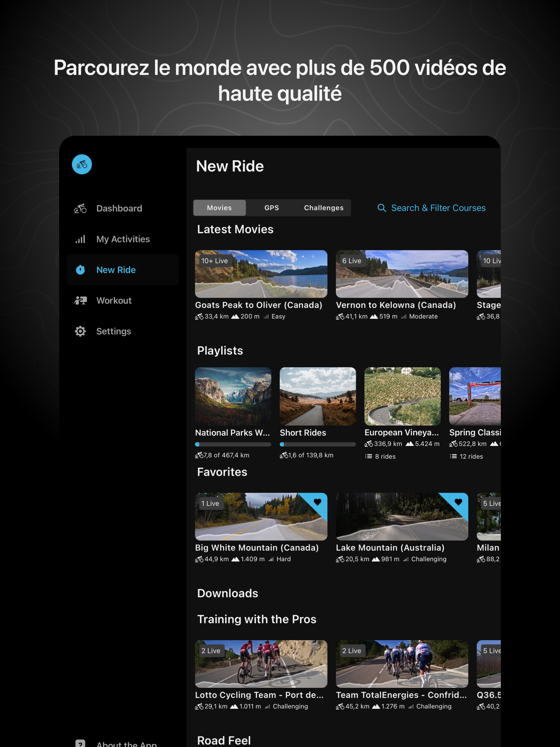Open Goats Peak to Oliver thumbnail
This screenshot has height=747, width=560.
click(261, 274)
